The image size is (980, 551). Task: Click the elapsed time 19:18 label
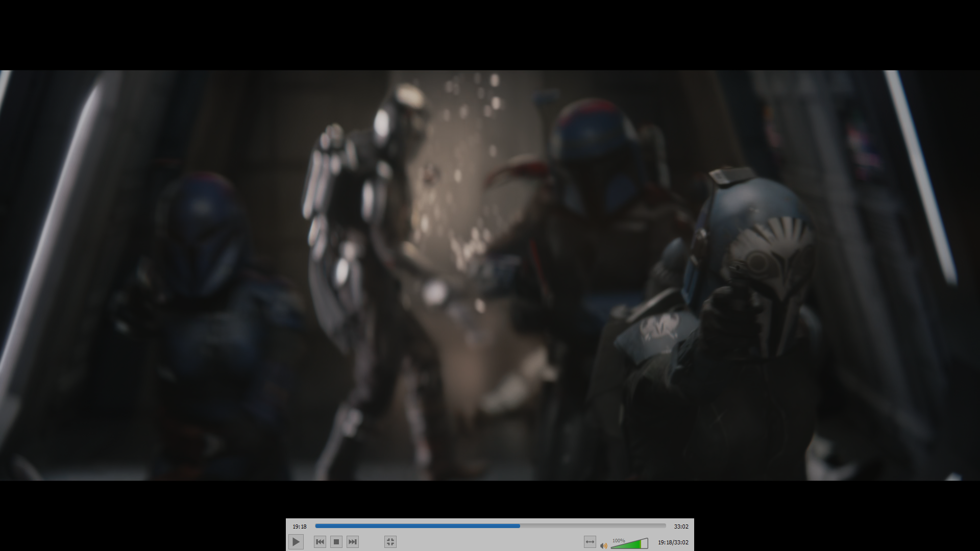pos(300,527)
